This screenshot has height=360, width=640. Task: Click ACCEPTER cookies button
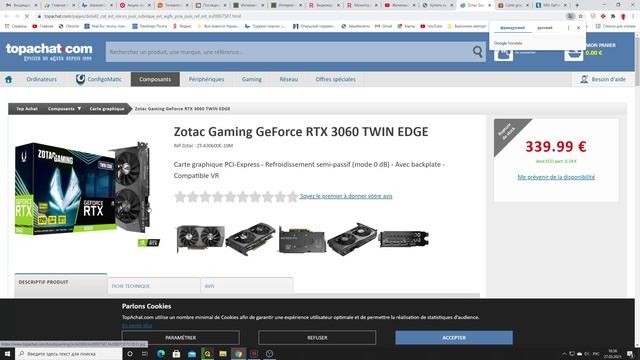coord(454,338)
